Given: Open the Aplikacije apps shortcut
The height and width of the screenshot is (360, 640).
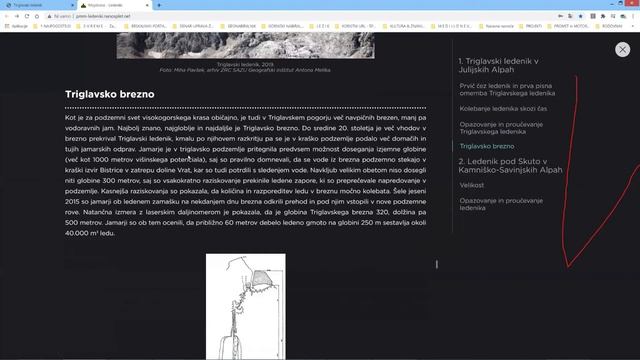Looking at the screenshot, I should (16, 26).
